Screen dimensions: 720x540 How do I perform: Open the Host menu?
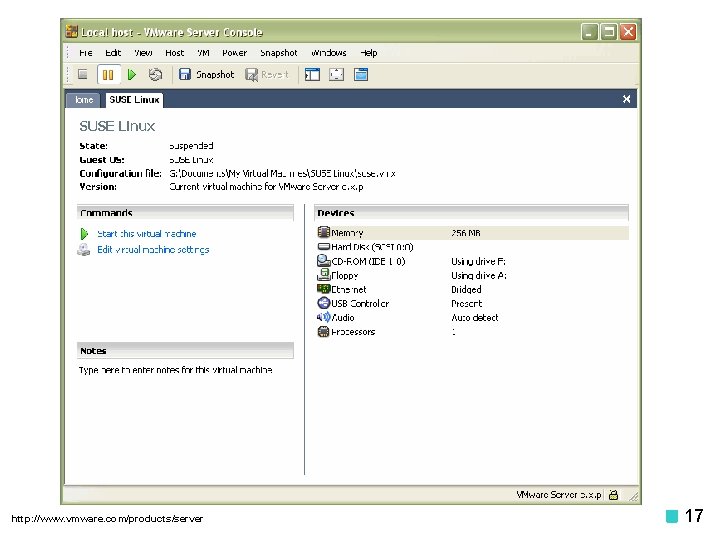click(174, 53)
